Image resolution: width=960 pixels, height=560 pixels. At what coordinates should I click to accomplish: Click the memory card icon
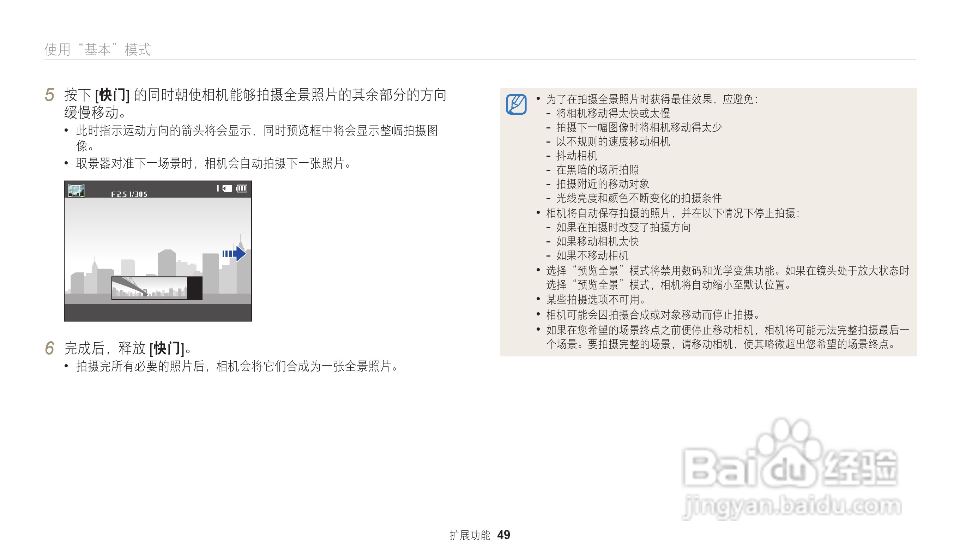click(x=228, y=188)
